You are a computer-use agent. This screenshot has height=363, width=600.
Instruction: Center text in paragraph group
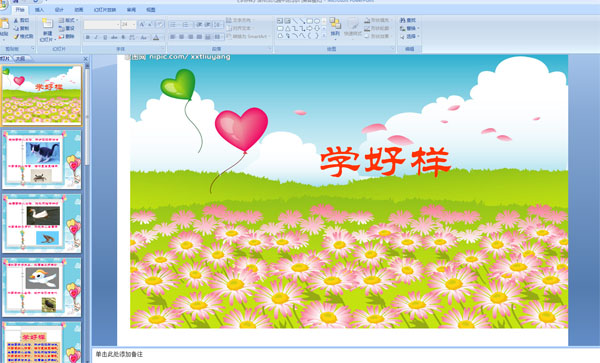181,37
